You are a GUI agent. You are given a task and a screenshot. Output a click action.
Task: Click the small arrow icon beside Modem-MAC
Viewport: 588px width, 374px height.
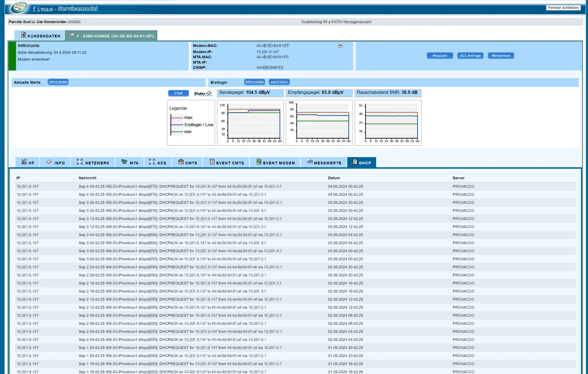340,45
